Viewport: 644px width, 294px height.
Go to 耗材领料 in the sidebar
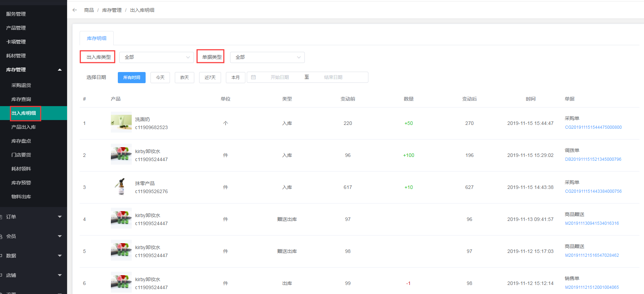coord(21,169)
